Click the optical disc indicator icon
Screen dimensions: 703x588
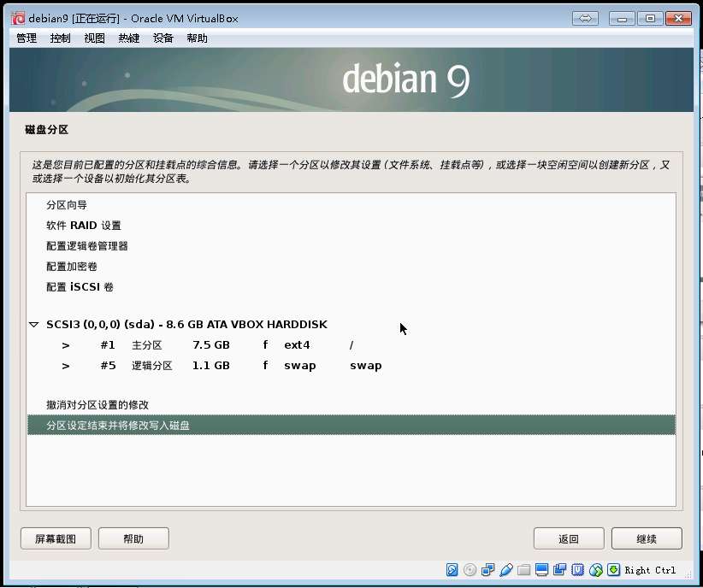coord(470,569)
